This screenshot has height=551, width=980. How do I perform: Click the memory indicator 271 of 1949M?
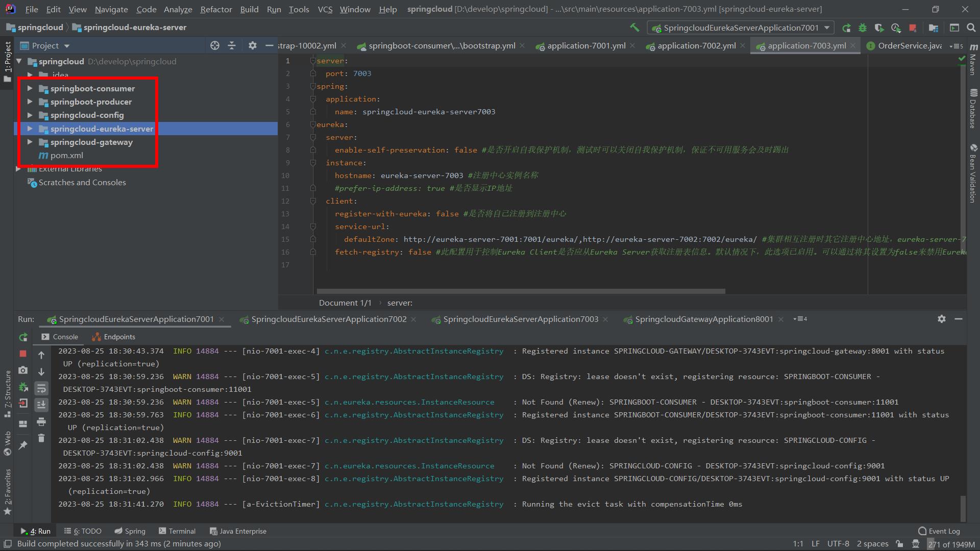click(951, 544)
